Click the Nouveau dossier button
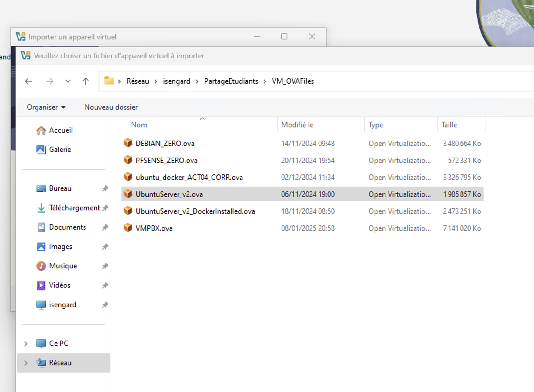This screenshot has height=392, width=534. [111, 107]
